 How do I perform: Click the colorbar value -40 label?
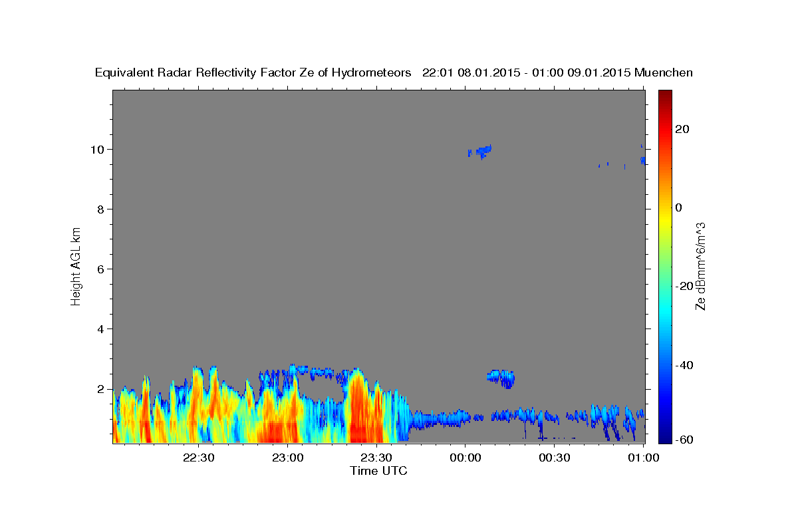point(684,365)
